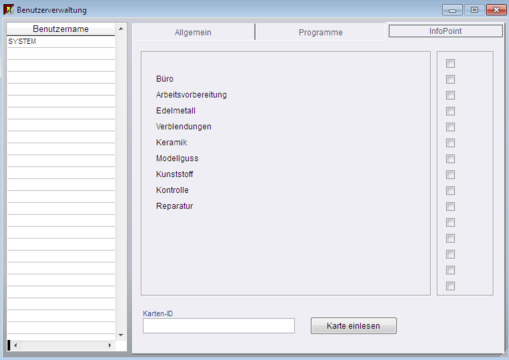
Task: Click the Benutzername column header
Action: click(x=61, y=29)
